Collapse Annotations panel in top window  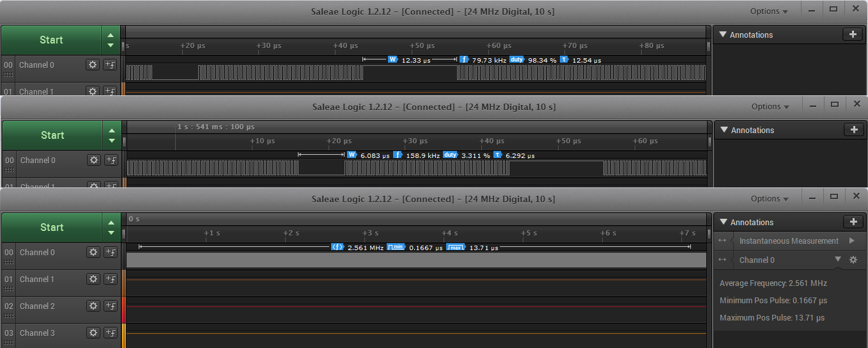[723, 35]
